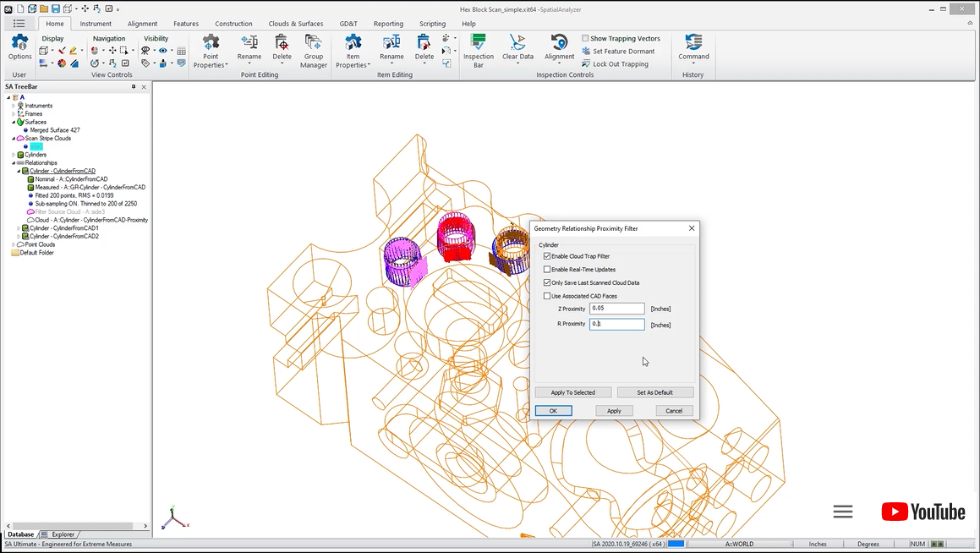Uncheck Only Save Last Scanned Cloud Data
980x553 pixels.
tap(547, 282)
